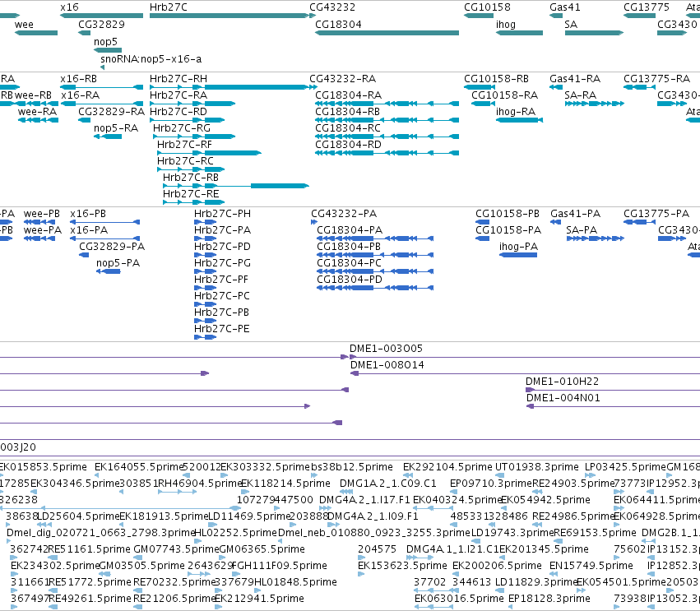Click the SA-PA protein label

pos(582,230)
